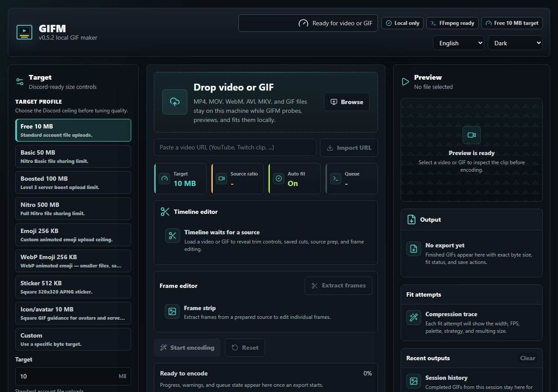Select the Sticker 512 KB profile
This screenshot has width=558, height=392.
(x=73, y=287)
